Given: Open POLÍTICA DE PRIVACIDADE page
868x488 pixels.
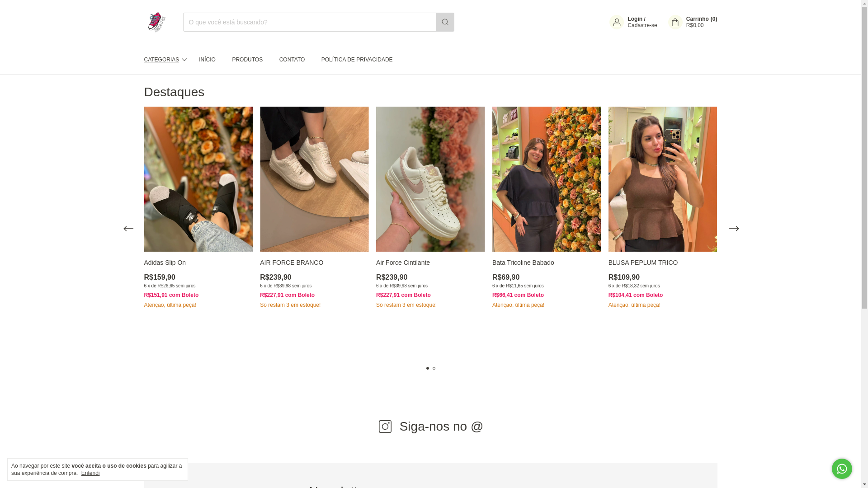Looking at the screenshot, I should (x=357, y=60).
